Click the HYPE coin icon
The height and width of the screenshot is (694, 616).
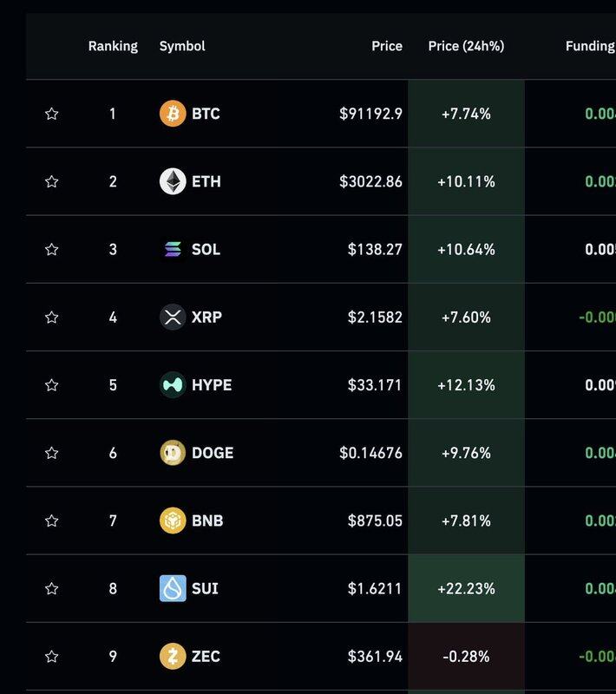pos(173,385)
